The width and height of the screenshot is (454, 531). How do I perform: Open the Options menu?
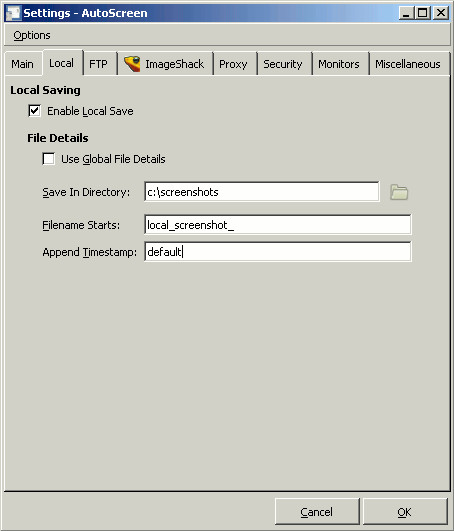[32, 35]
